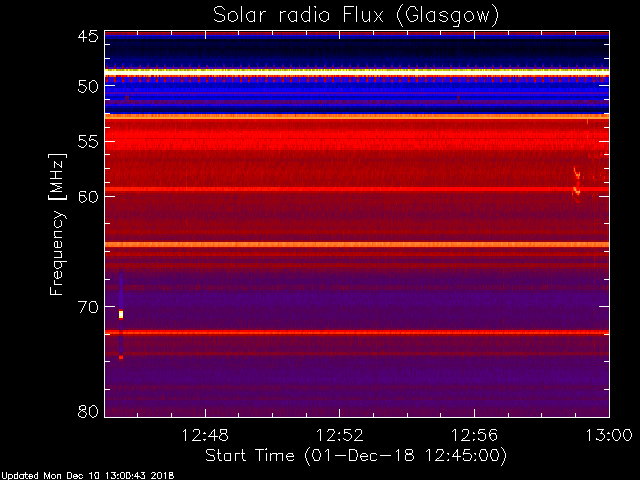Click the plot title "Solar radio Flux (Glasgow)"
This screenshot has width=640, height=480.
tap(356, 15)
